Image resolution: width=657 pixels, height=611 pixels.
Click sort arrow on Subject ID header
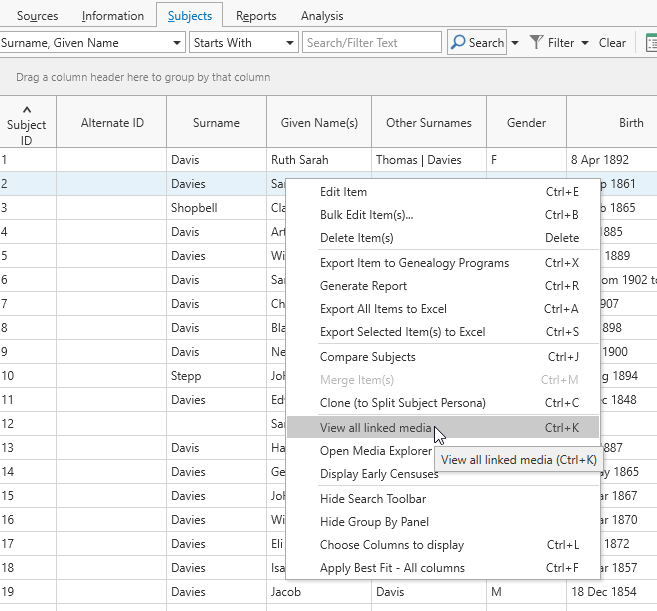tap(27, 109)
